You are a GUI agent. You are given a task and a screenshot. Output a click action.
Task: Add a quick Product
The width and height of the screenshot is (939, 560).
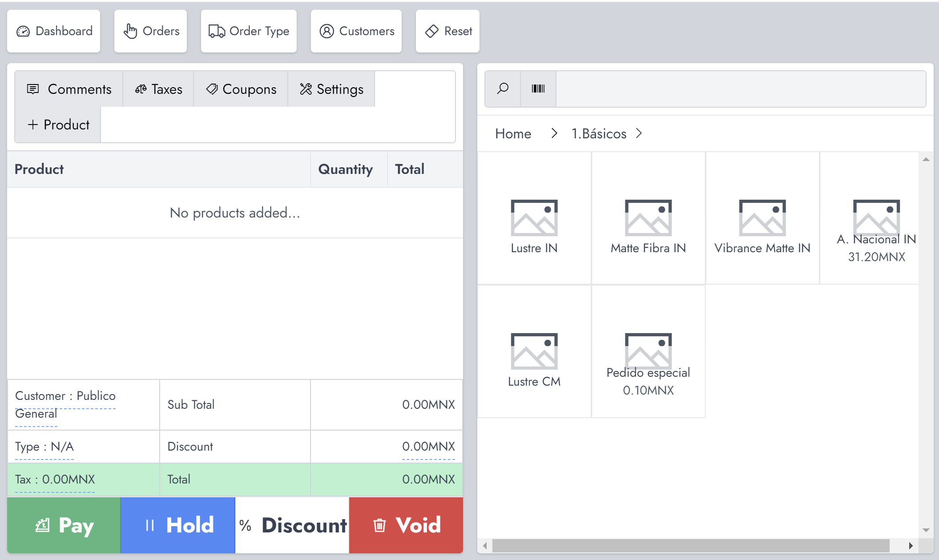tap(58, 125)
